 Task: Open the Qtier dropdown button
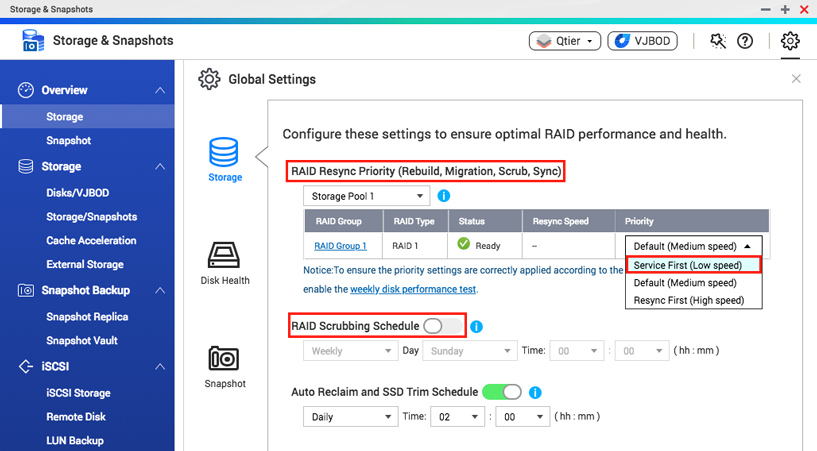tap(564, 41)
